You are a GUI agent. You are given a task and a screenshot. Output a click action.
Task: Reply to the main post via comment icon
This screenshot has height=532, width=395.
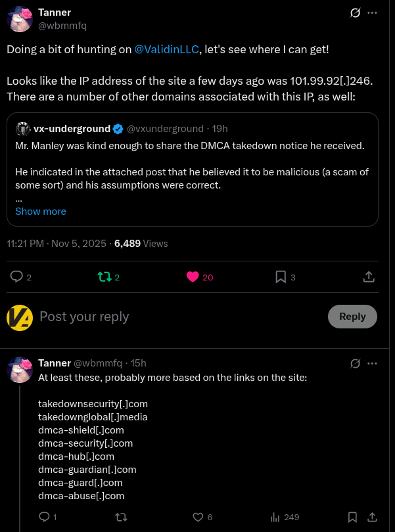(x=17, y=277)
